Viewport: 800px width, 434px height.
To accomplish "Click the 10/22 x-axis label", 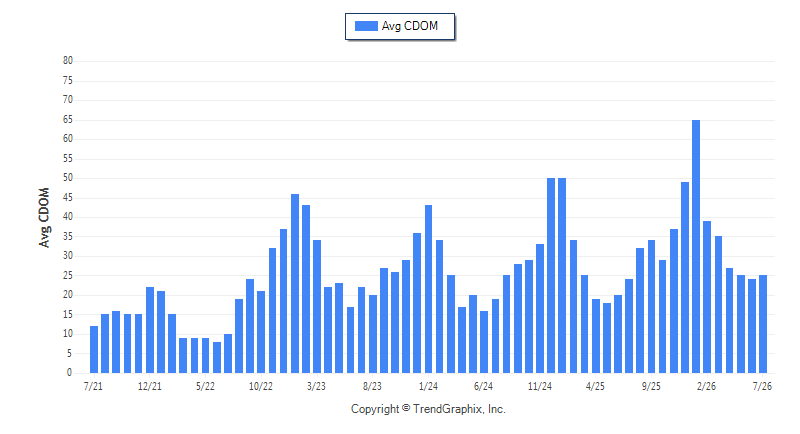I will pyautogui.click(x=261, y=387).
